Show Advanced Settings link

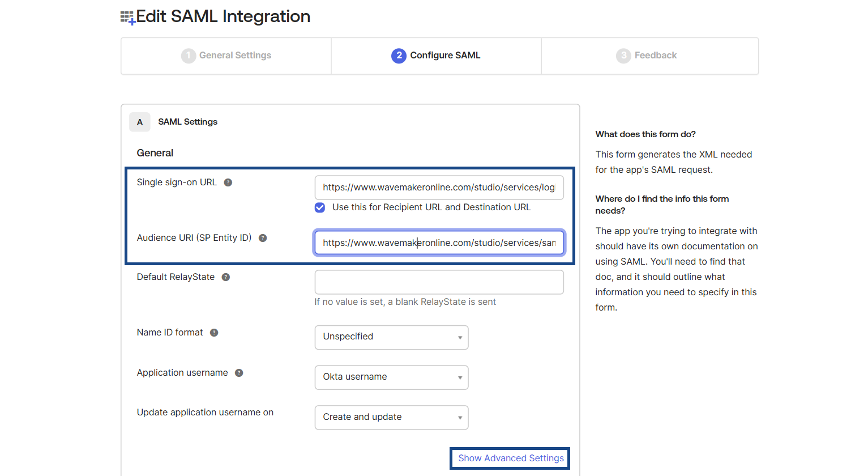[x=511, y=458]
